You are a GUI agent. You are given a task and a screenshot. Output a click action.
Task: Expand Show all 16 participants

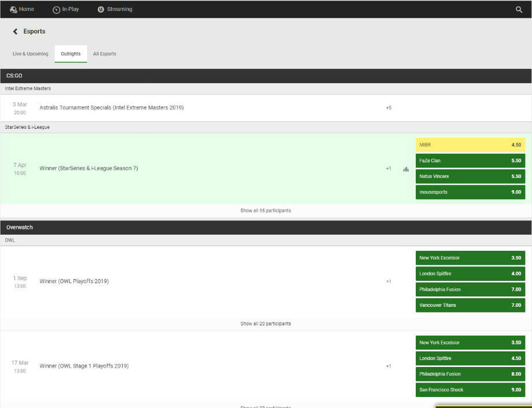coord(265,211)
